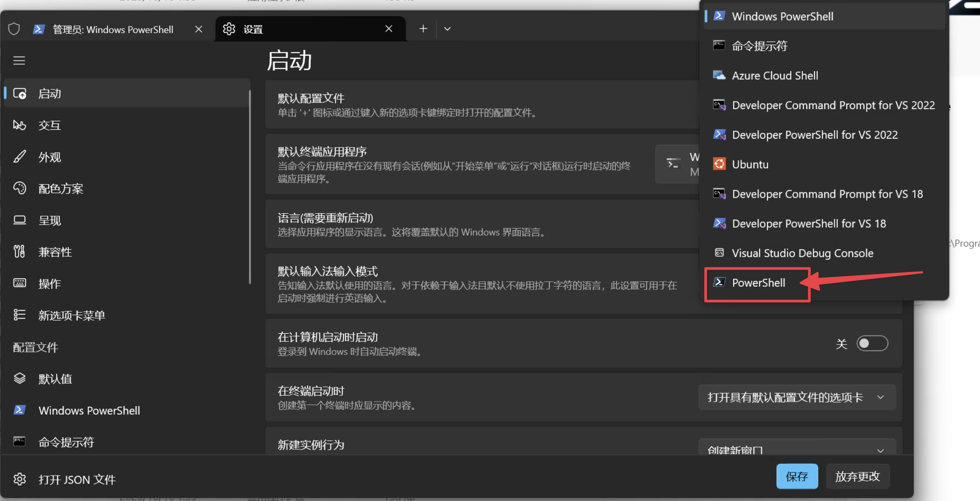Expand the 在终端启动时 dropdown

[797, 397]
